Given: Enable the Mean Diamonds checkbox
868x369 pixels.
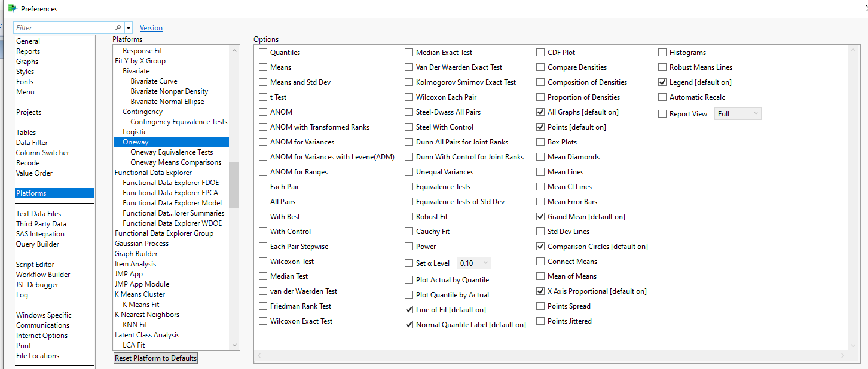Looking at the screenshot, I should 540,157.
